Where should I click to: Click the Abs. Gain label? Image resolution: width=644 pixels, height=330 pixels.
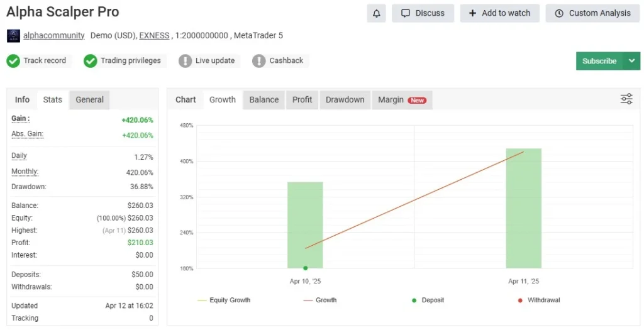(x=27, y=134)
